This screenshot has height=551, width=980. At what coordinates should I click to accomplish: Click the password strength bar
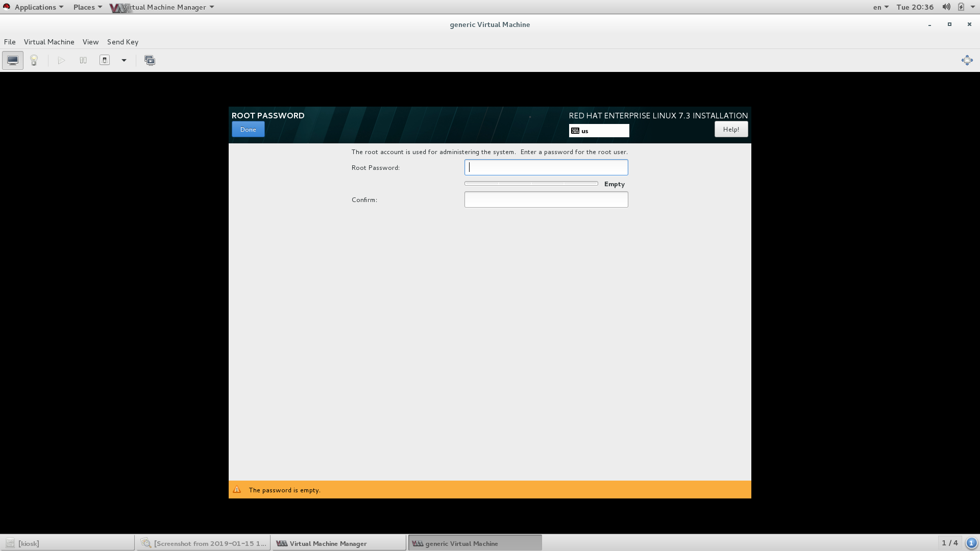point(531,184)
